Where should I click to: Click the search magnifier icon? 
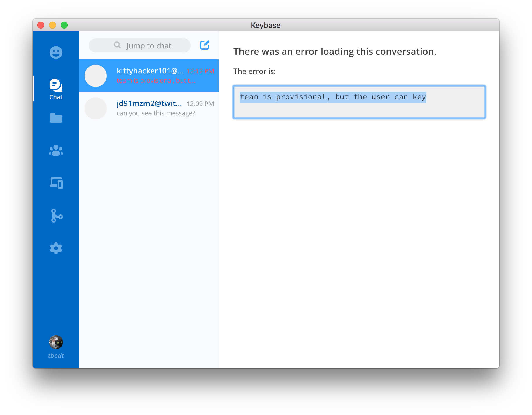(x=117, y=45)
